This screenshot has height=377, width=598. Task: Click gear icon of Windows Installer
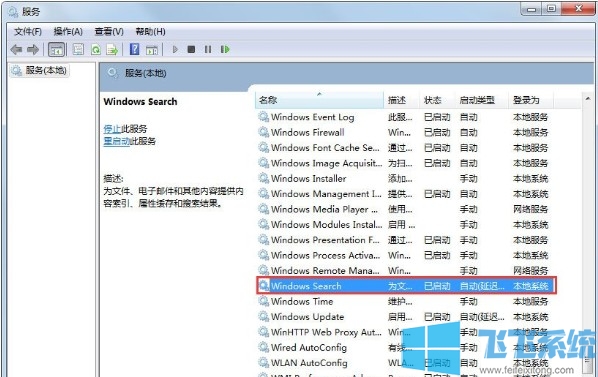[x=264, y=178]
